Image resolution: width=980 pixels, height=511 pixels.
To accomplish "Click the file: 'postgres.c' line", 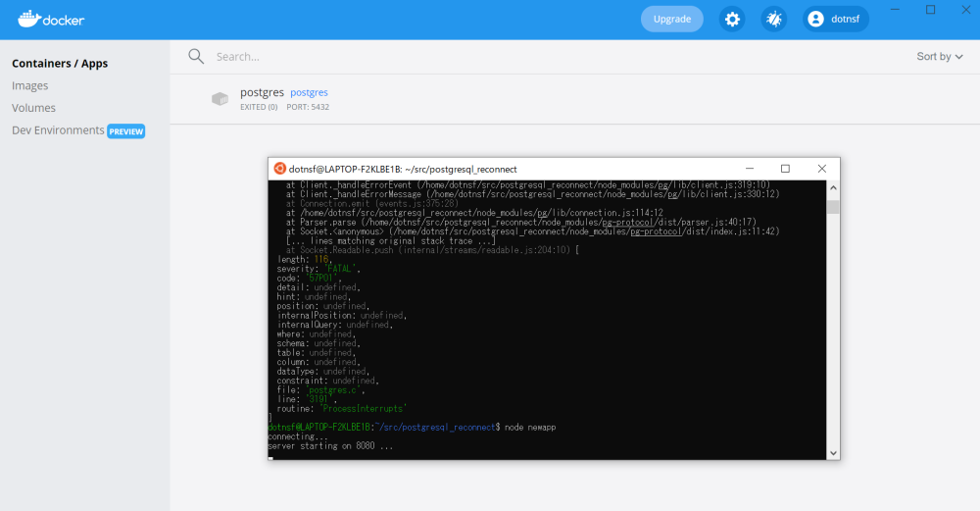I will [x=320, y=389].
